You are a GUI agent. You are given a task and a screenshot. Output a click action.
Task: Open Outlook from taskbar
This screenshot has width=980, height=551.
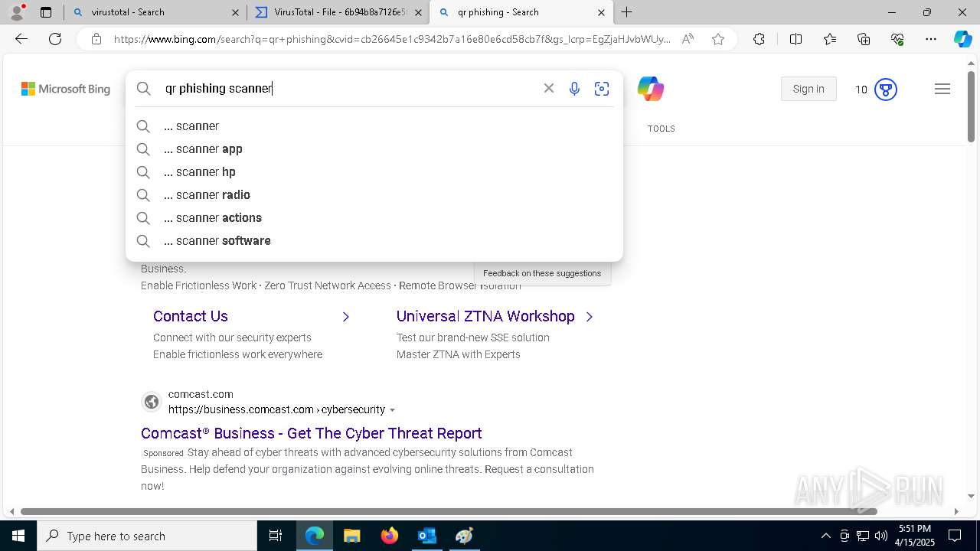(x=426, y=536)
